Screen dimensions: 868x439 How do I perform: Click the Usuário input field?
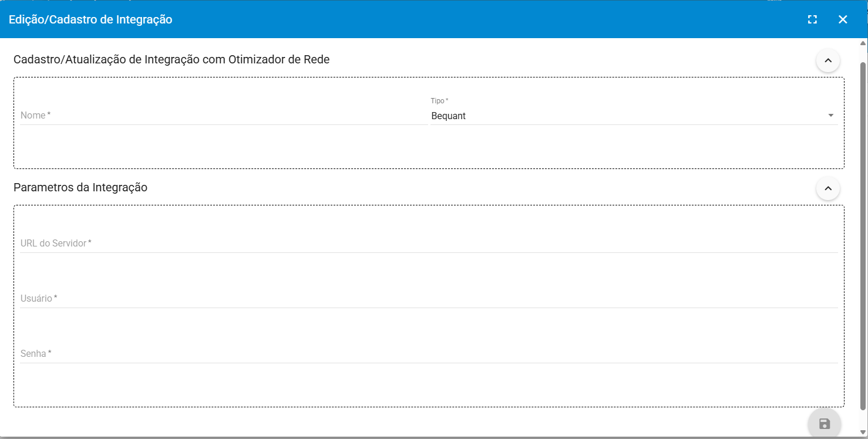pos(429,298)
